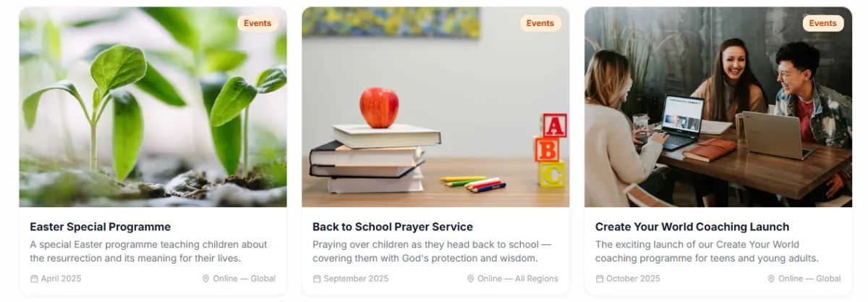Click the people with laptops thumbnail
This screenshot has height=302, width=868.
pos(718,107)
